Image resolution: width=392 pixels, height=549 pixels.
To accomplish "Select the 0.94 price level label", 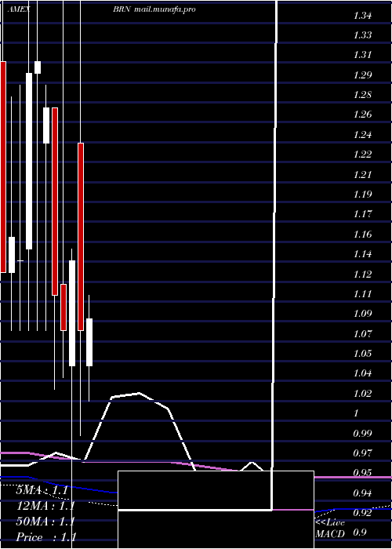I will (x=362, y=493).
